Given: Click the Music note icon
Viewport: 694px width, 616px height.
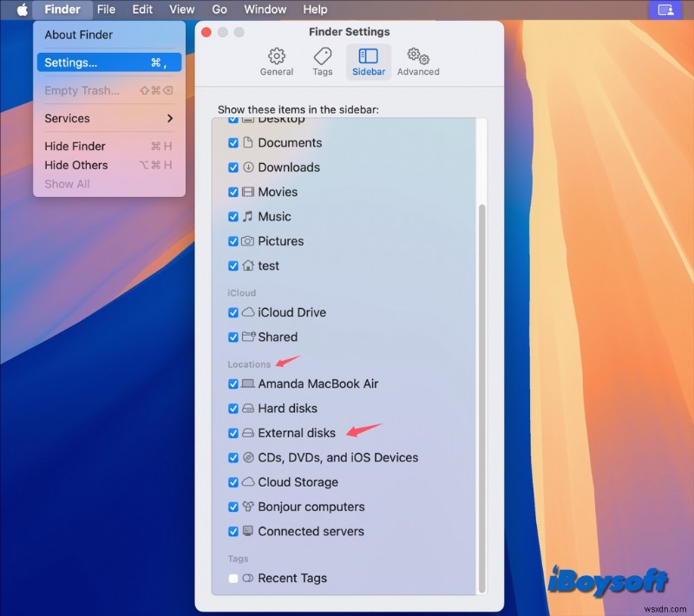Looking at the screenshot, I should click(248, 216).
